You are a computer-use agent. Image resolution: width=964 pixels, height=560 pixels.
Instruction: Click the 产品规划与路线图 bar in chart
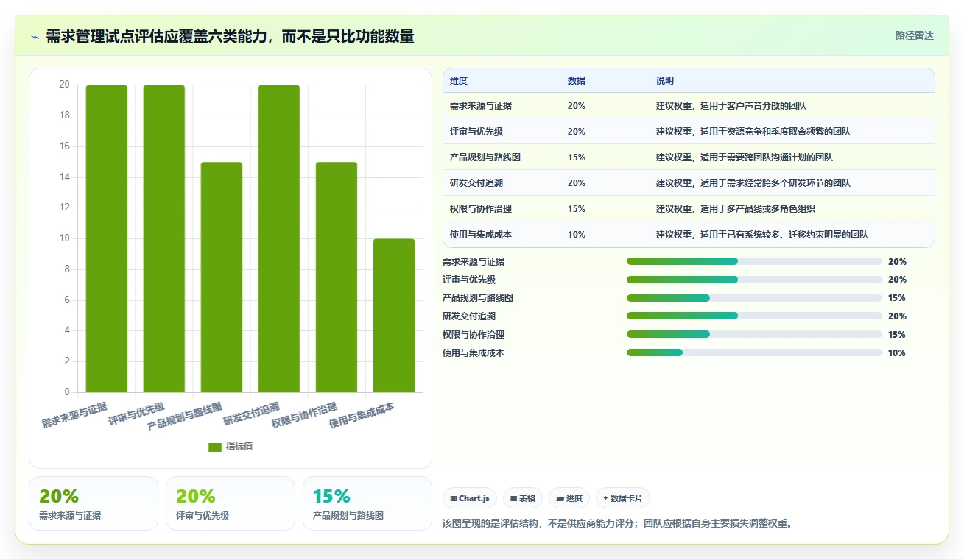[222, 277]
